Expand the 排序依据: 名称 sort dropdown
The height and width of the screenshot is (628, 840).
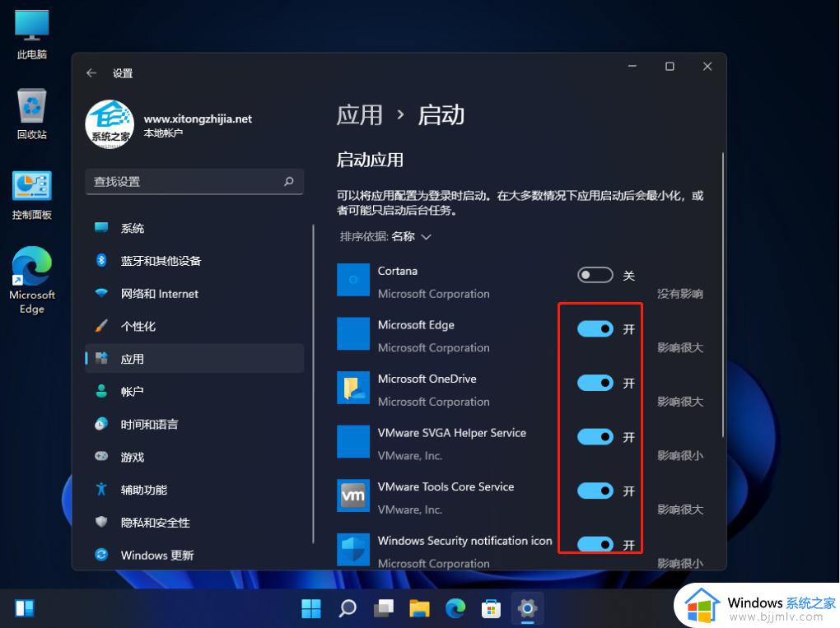385,237
